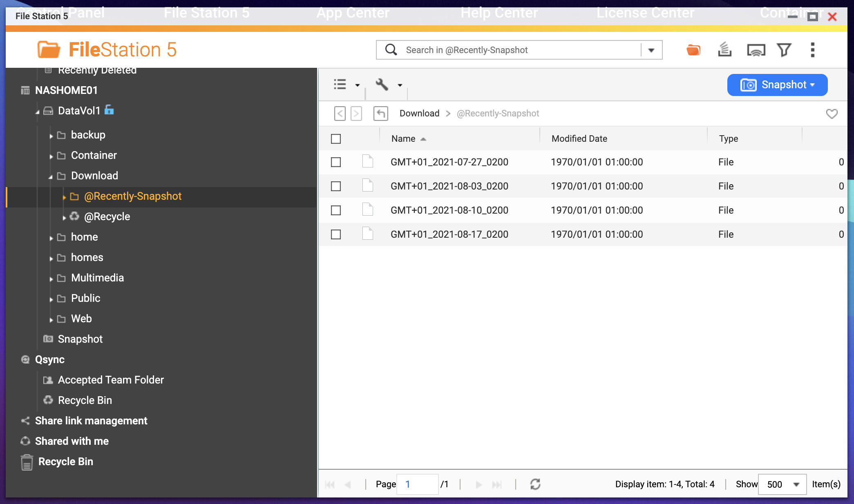
Task: Select the homes folder in tree
Action: point(87,257)
